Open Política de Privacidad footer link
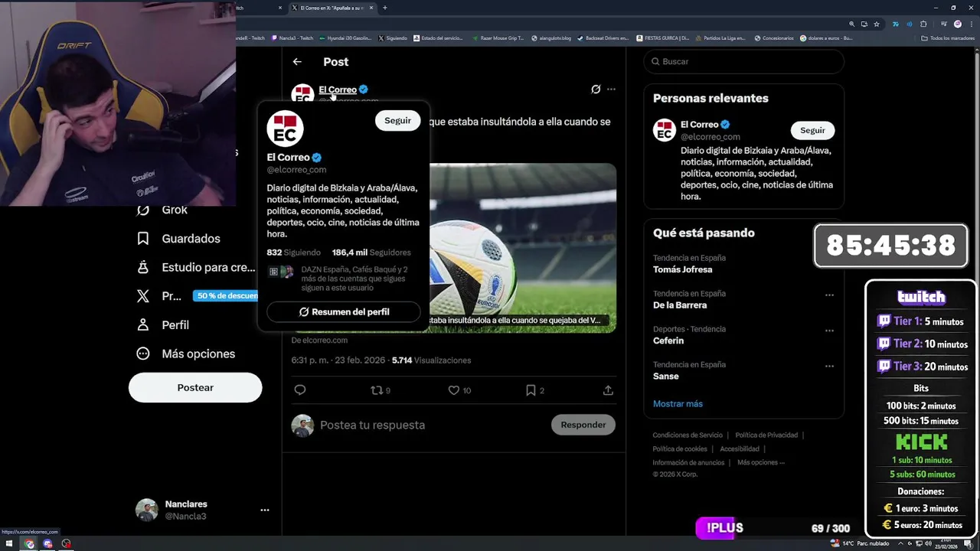 tap(766, 435)
